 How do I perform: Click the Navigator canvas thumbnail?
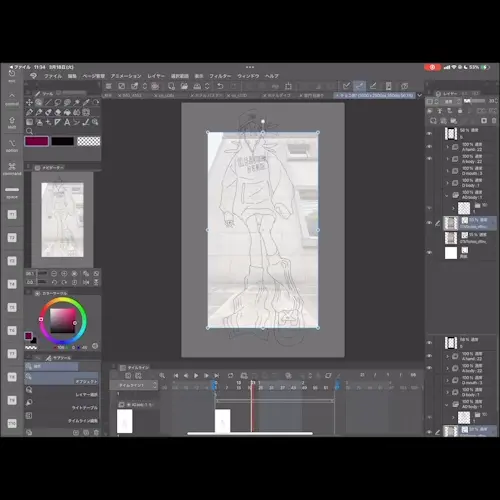(62, 220)
